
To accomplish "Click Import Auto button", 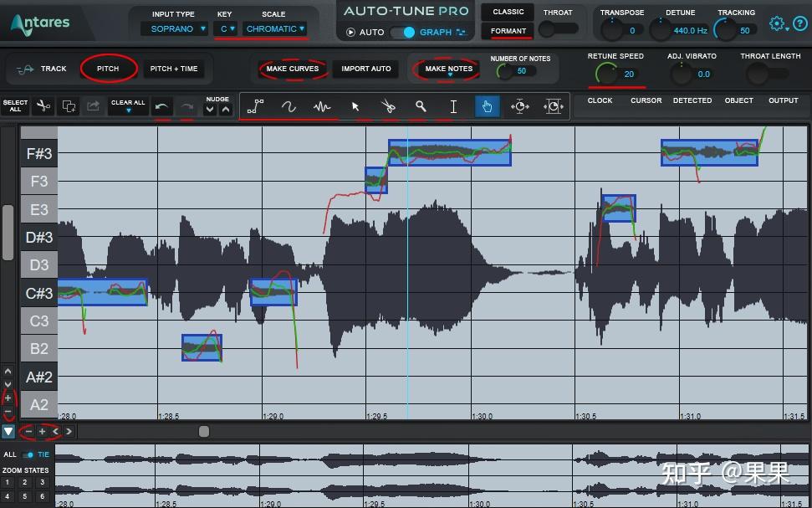I will [366, 69].
